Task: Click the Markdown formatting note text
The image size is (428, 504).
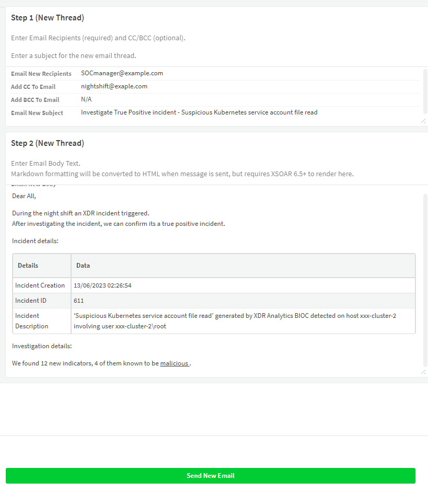Action: point(182,174)
